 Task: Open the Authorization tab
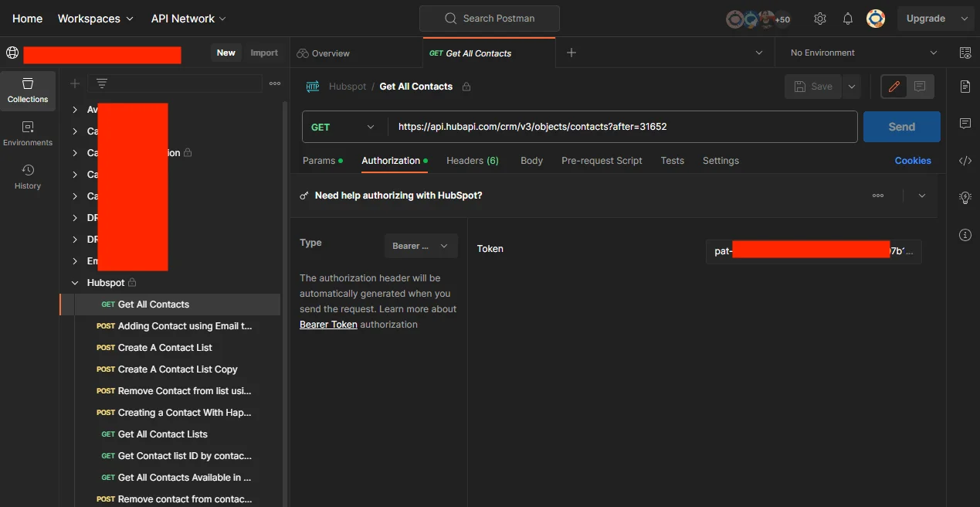pyautogui.click(x=394, y=161)
